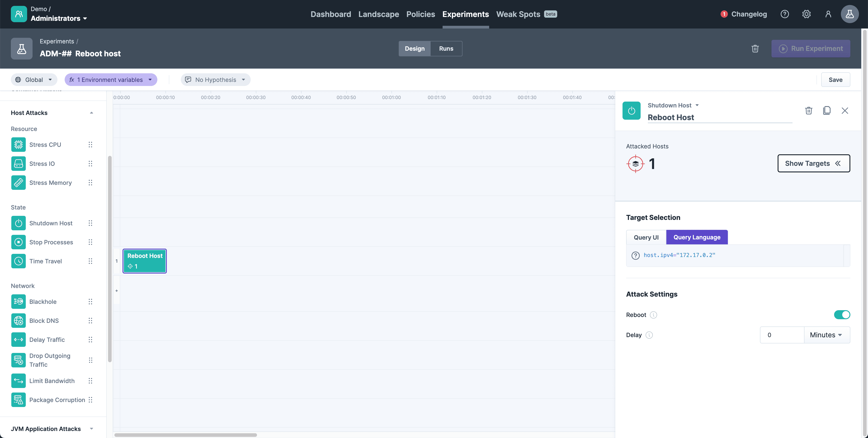Select the Shutdown Host attack icon
This screenshot has width=868, height=438.
pyautogui.click(x=18, y=223)
